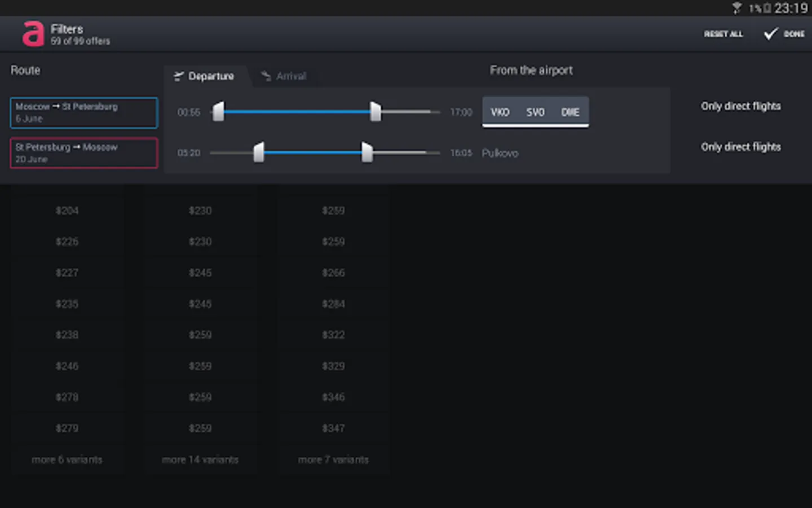Toggle the DME airport filter
Viewport: 812px width, 508px height.
point(570,112)
